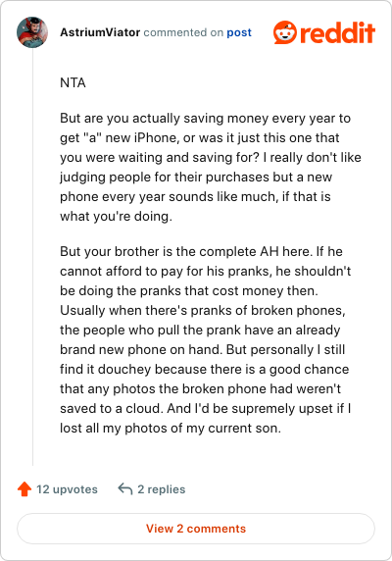Click the Reddit Snoo mascot icon

click(x=285, y=32)
